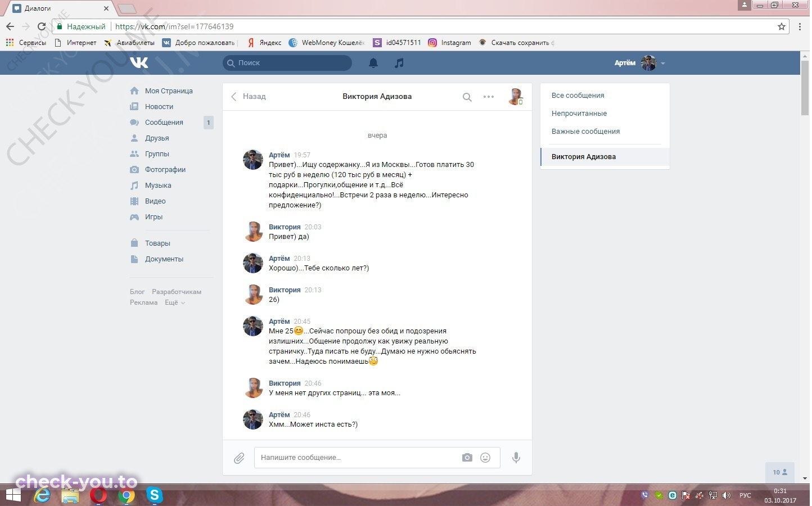This screenshot has width=812, height=506.
Task: Open Товары in the sidebar
Action: [157, 243]
